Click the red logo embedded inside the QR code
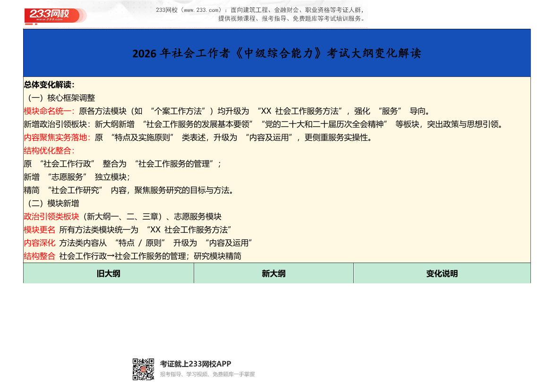 coord(143,369)
